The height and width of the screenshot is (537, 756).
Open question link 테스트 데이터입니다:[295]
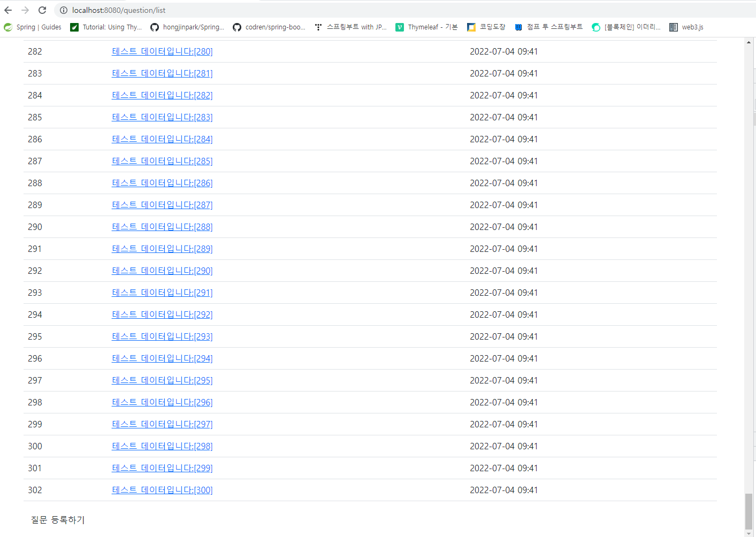[x=162, y=380]
